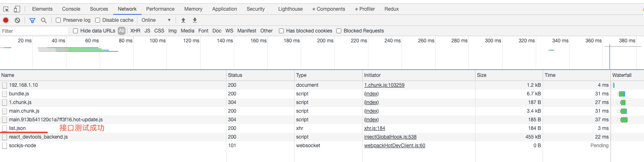Enable the Preserve log checkbox

pyautogui.click(x=58, y=20)
